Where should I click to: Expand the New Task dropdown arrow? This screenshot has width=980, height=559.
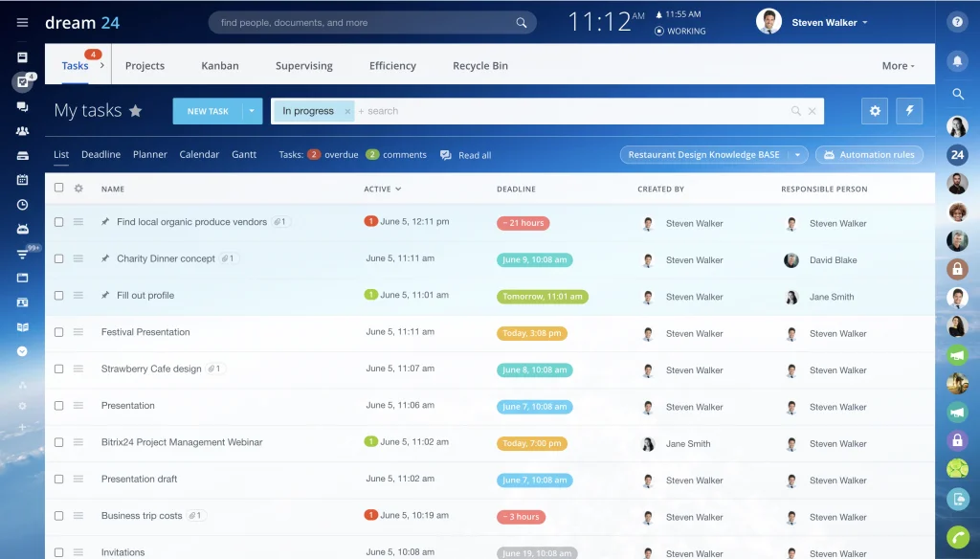[253, 111]
